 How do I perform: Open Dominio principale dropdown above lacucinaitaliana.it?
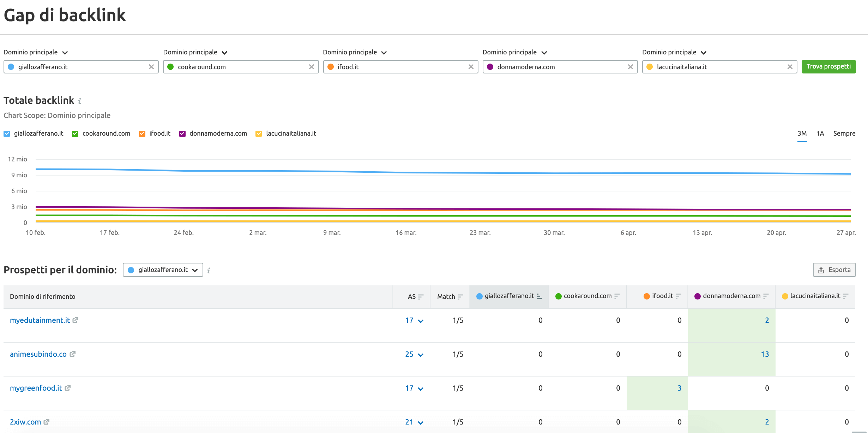[x=674, y=52]
